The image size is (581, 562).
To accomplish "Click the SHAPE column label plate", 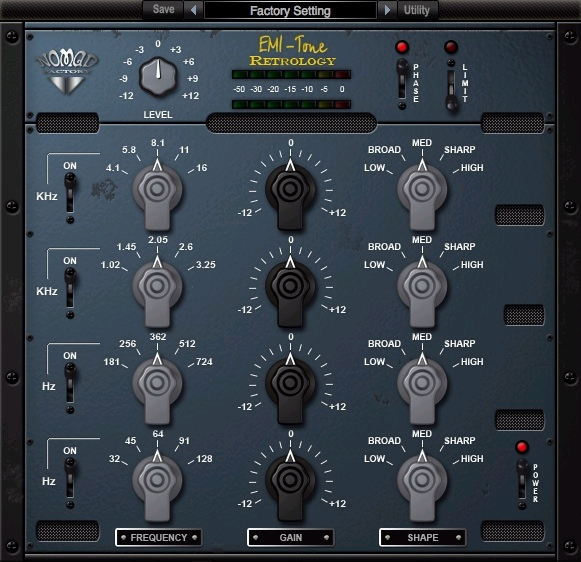I will pos(422,538).
